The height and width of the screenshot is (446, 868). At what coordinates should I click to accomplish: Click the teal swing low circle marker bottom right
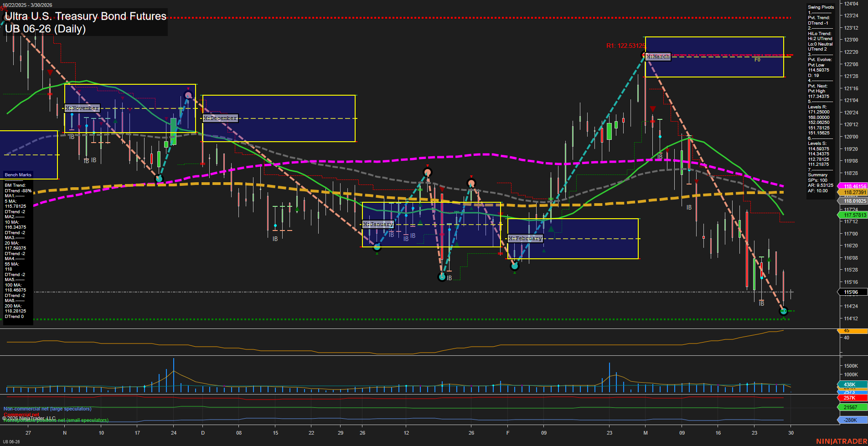click(x=783, y=311)
